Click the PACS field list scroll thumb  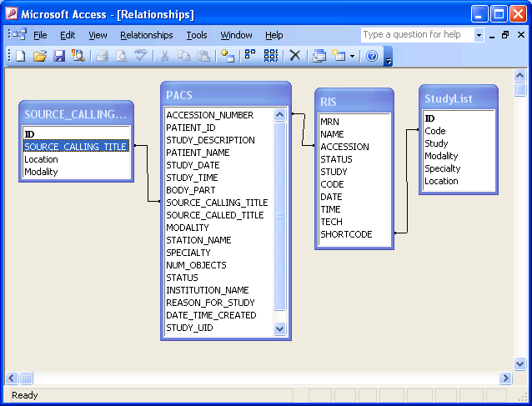point(279,216)
